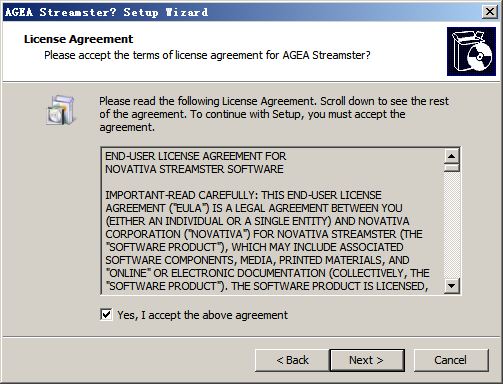Click the 'END-USER LICENSE AGREEMENT FOR' line

pyautogui.click(x=196, y=156)
